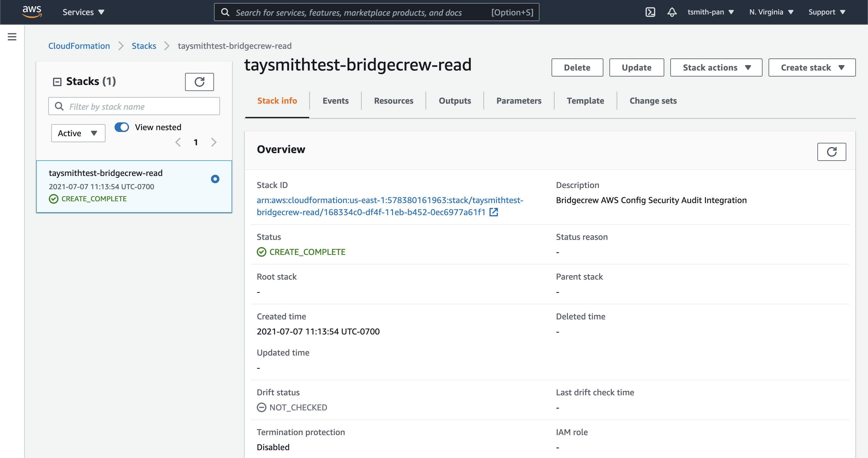Switch to the Outputs tab

(454, 101)
